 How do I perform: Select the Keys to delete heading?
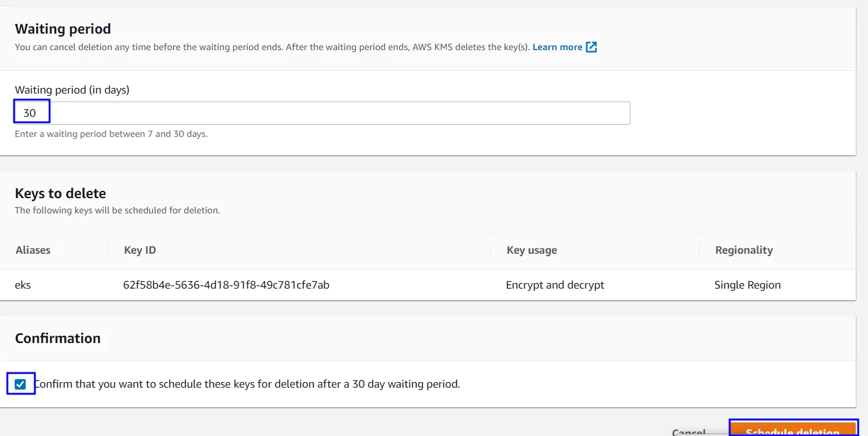(60, 193)
